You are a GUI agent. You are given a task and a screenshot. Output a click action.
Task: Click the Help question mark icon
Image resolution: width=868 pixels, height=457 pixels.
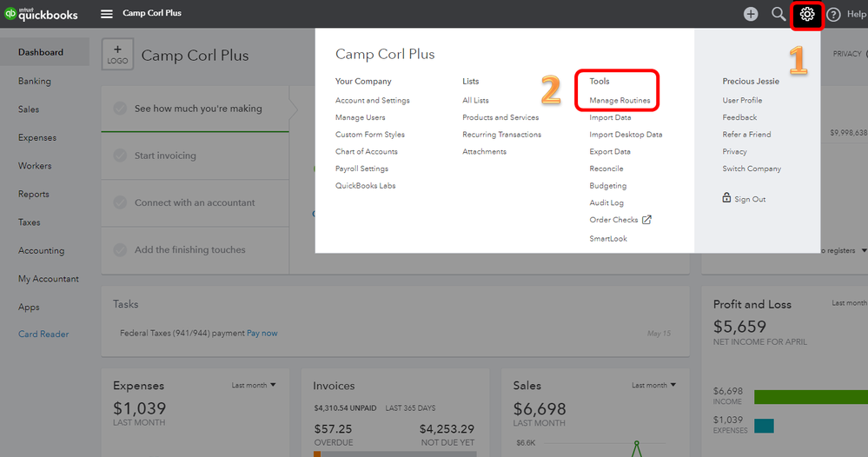[x=833, y=15]
